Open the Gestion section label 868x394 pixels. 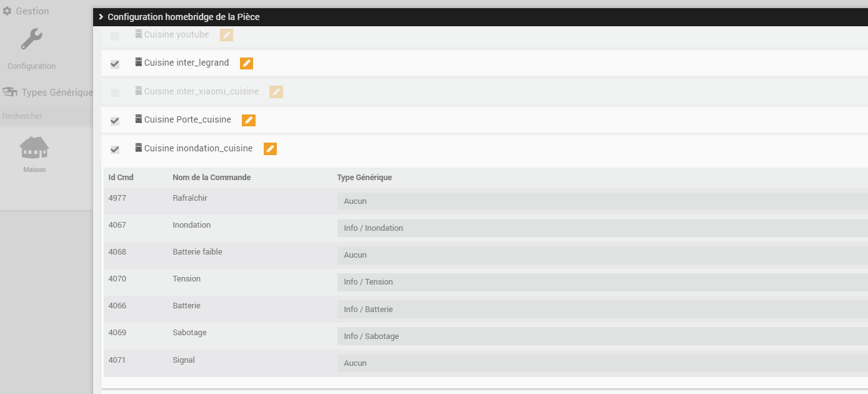pyautogui.click(x=32, y=11)
